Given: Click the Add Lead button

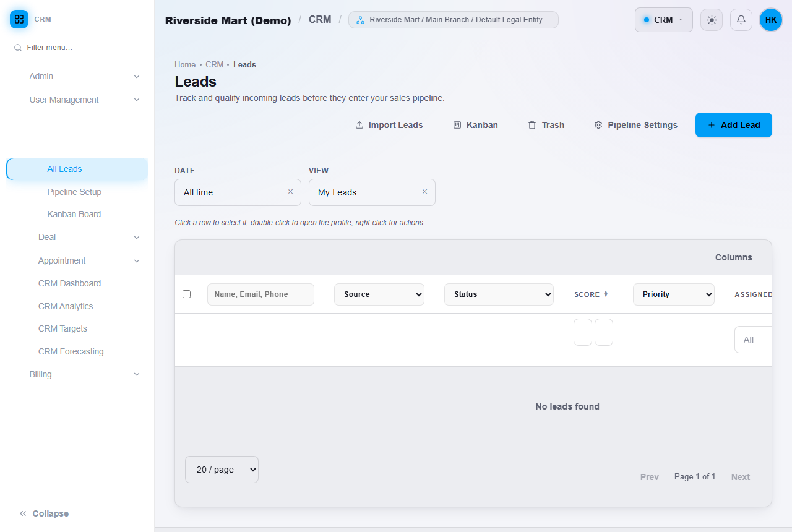Looking at the screenshot, I should tap(734, 125).
